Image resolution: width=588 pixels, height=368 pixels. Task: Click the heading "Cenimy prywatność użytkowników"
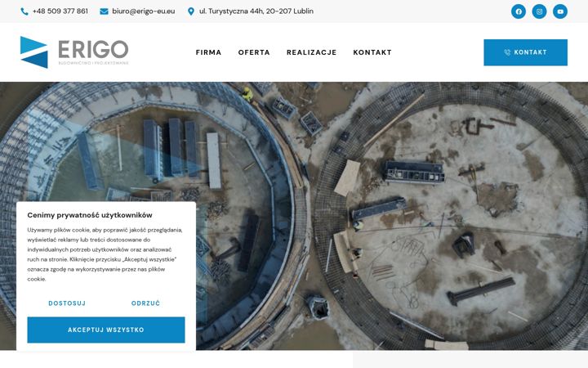tap(90, 215)
